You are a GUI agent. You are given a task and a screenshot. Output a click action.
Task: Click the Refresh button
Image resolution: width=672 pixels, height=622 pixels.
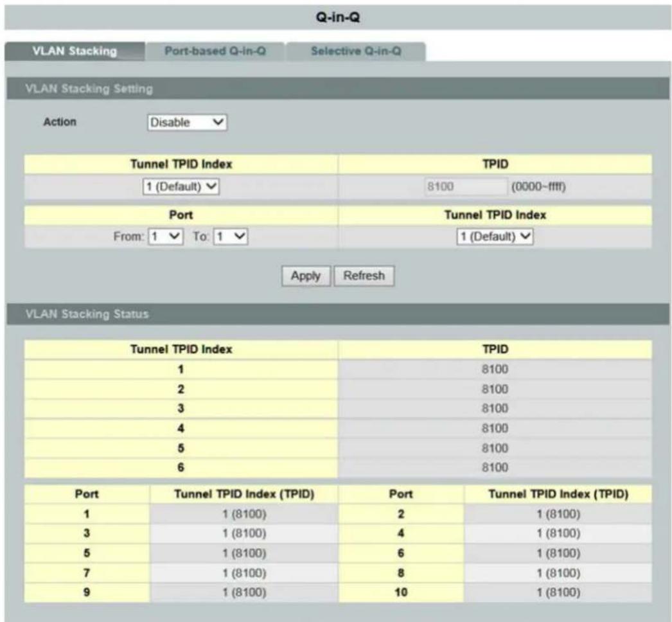coord(364,276)
